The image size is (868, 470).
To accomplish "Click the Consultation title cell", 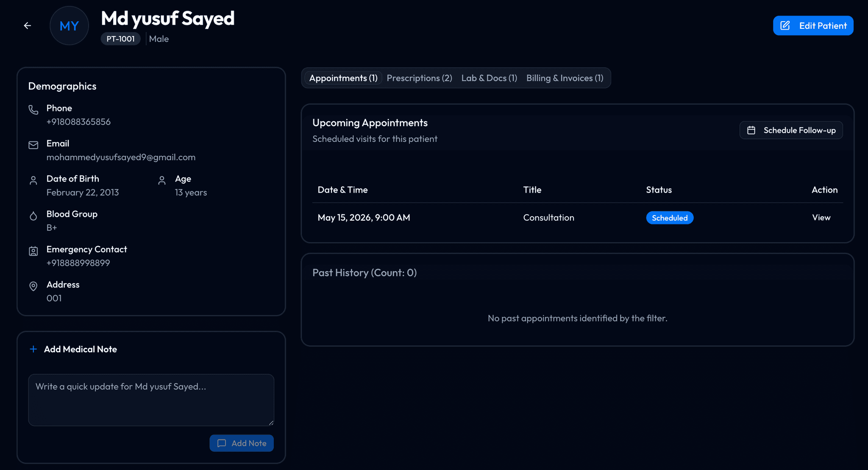I will (x=548, y=218).
